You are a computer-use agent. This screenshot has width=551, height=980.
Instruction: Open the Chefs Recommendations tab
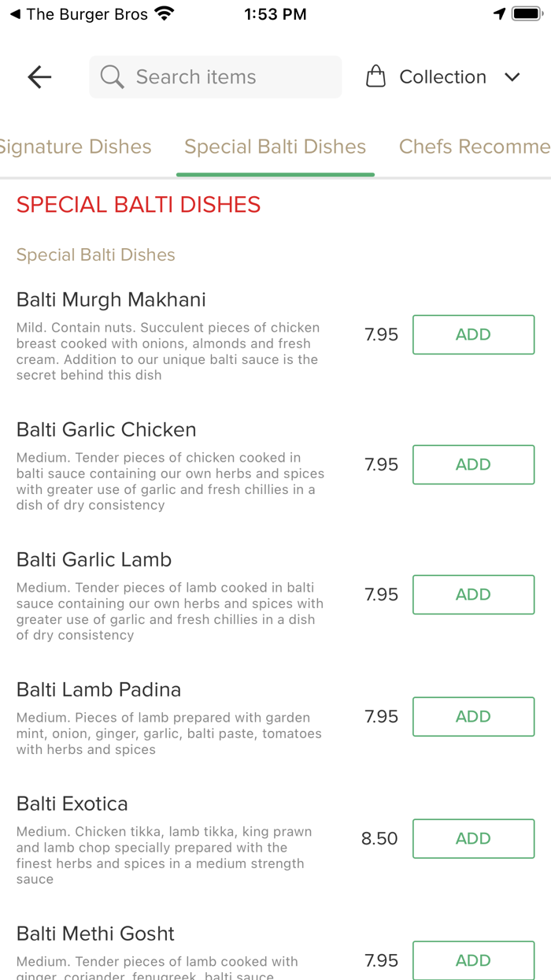pyautogui.click(x=474, y=147)
